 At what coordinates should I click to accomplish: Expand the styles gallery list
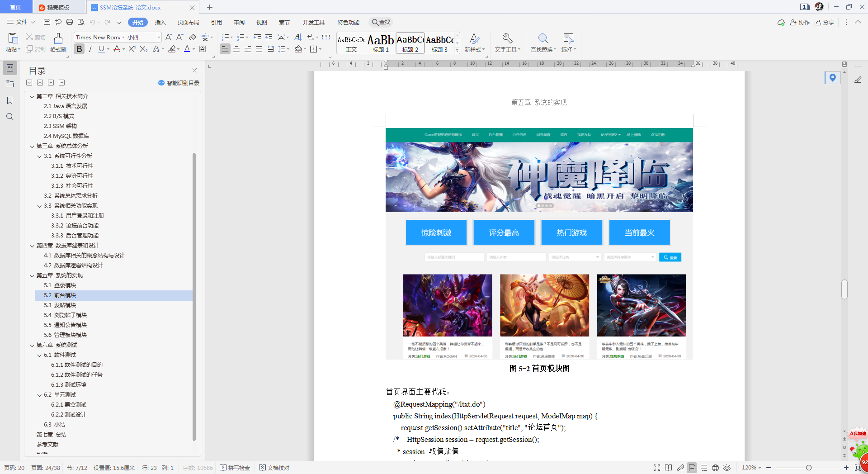(457, 51)
